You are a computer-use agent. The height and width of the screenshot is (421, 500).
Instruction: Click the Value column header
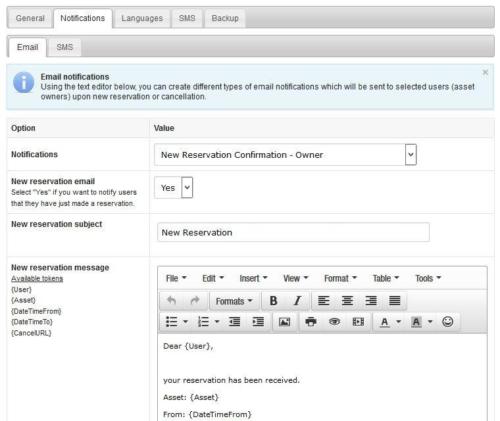coord(164,128)
